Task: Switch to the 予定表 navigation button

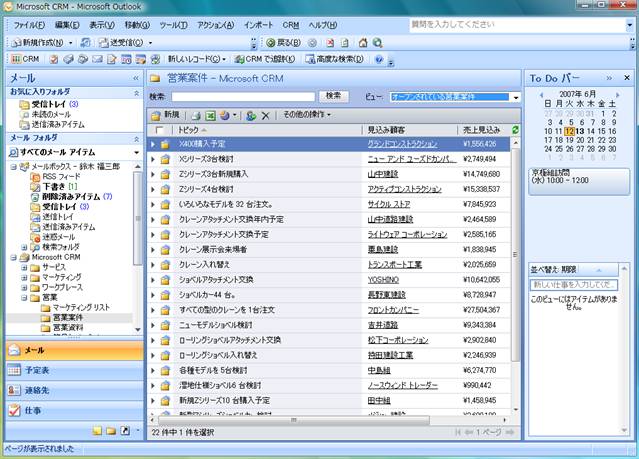Action: click(75, 371)
